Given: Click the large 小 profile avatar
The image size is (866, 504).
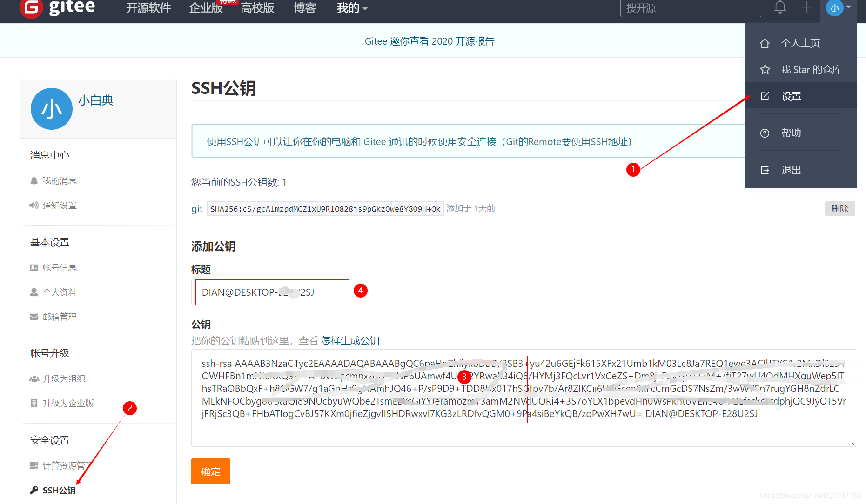Looking at the screenshot, I should point(52,109).
